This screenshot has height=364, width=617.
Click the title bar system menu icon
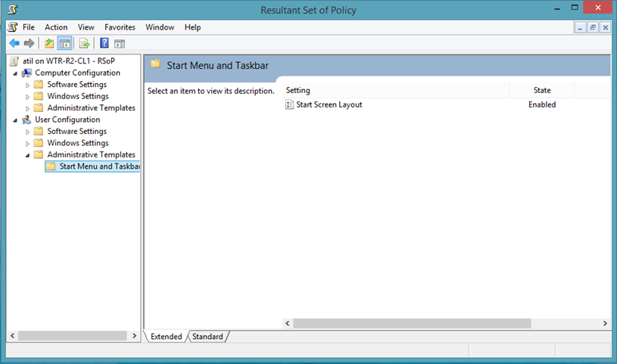coord(13,9)
